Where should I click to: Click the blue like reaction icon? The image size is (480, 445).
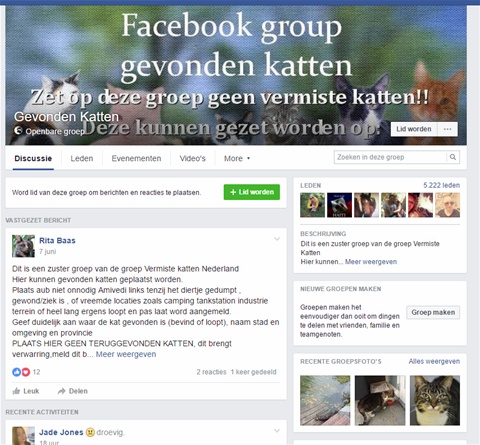click(x=16, y=372)
